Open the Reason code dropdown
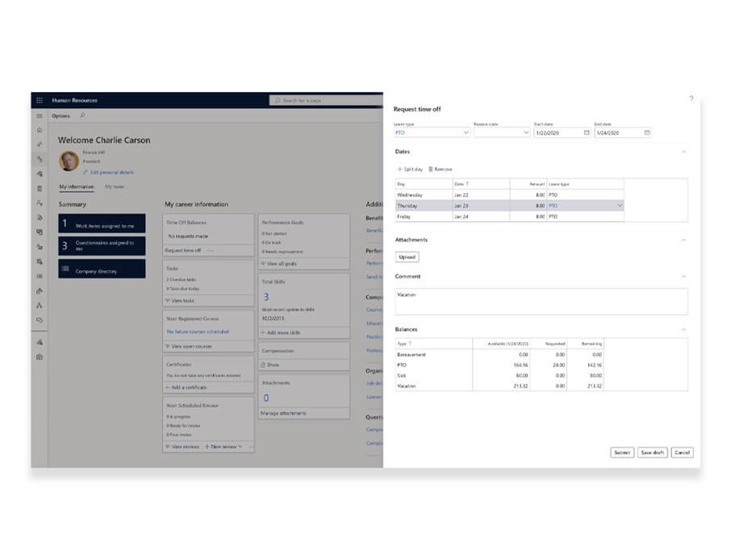 click(524, 133)
